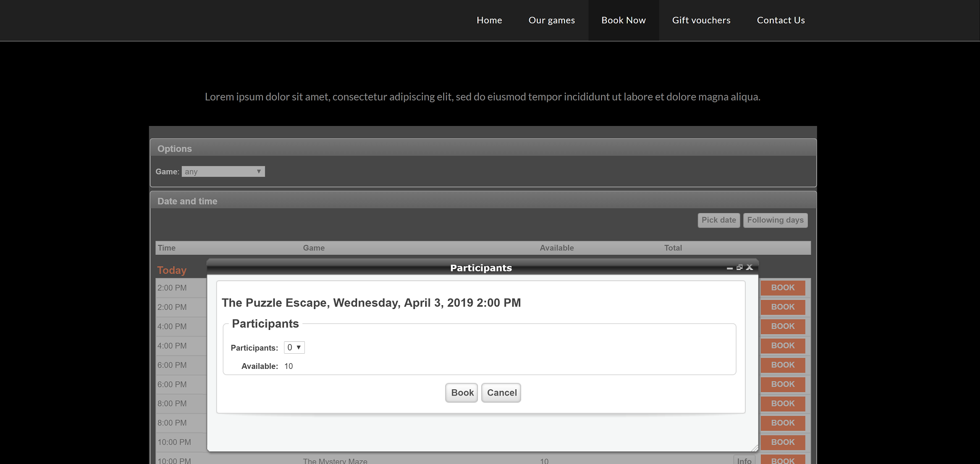This screenshot has width=980, height=464.
Task: Open the Participants count dropdown
Action: click(x=294, y=348)
